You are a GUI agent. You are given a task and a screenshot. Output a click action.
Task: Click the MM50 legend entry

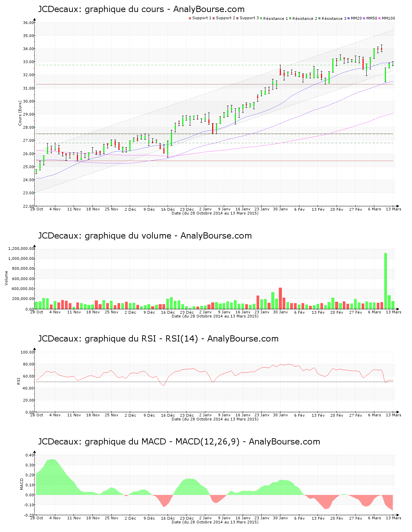tap(370, 18)
